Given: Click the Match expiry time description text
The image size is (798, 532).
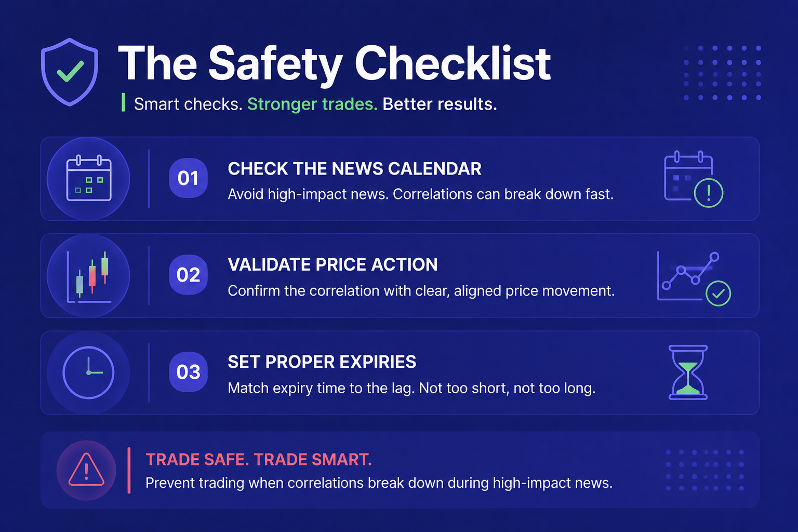Looking at the screenshot, I should pos(411,389).
